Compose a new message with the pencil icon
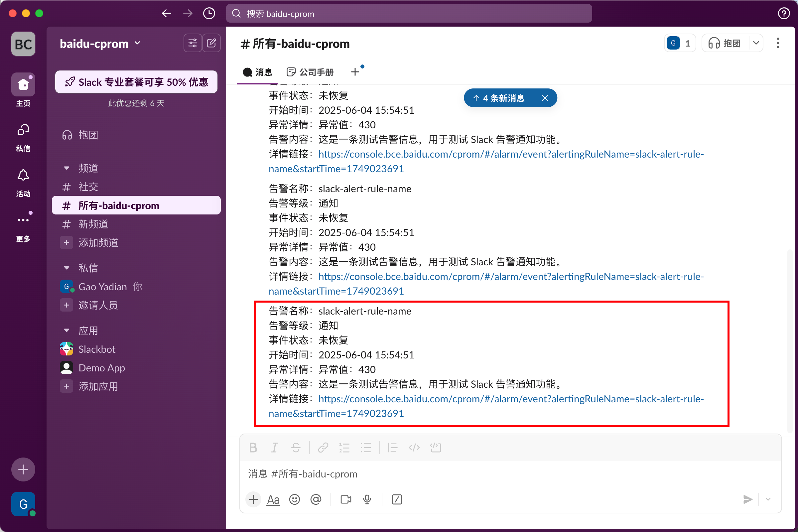Viewport: 798px width, 532px height. pos(211,43)
